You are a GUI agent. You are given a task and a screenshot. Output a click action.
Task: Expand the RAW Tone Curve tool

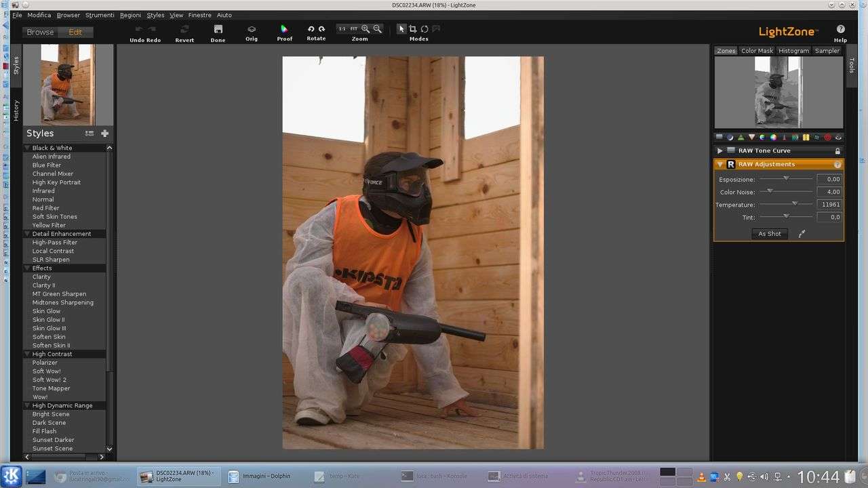[x=719, y=151]
